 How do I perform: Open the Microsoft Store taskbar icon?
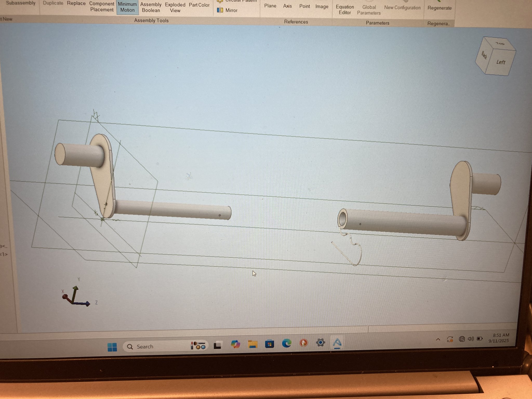point(269,344)
